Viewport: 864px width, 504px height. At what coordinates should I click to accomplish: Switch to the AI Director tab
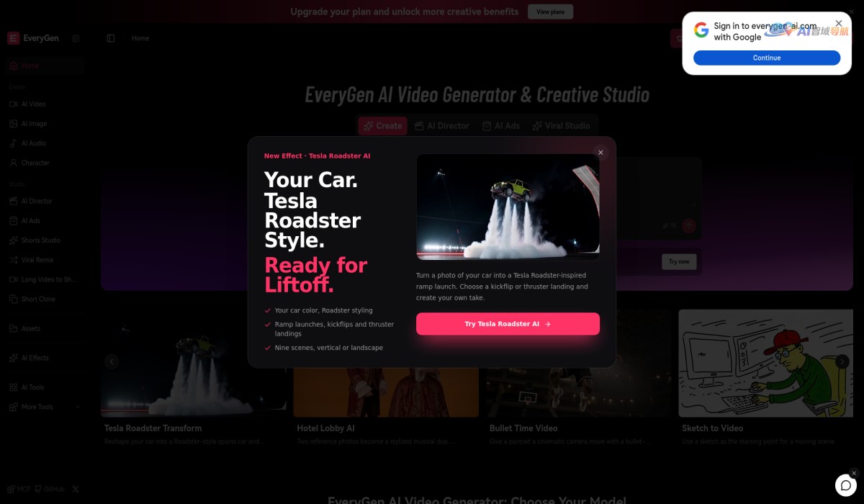[x=442, y=126]
